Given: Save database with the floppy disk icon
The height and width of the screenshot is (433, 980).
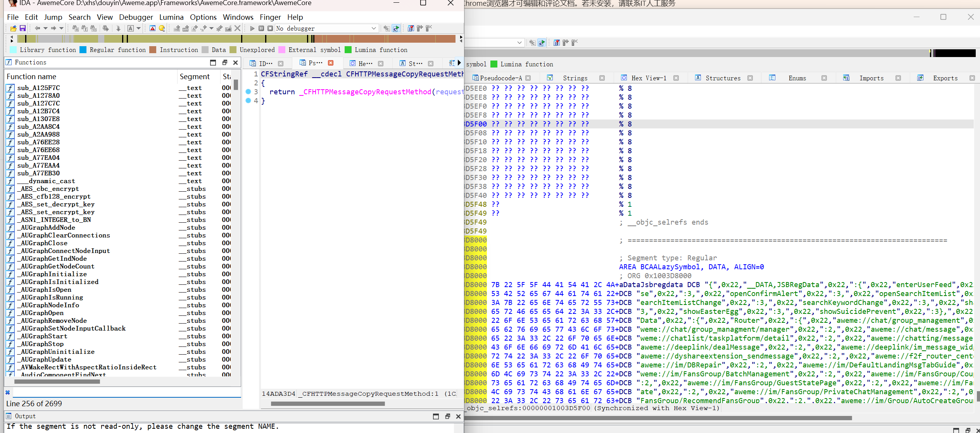Looking at the screenshot, I should tap(22, 28).
